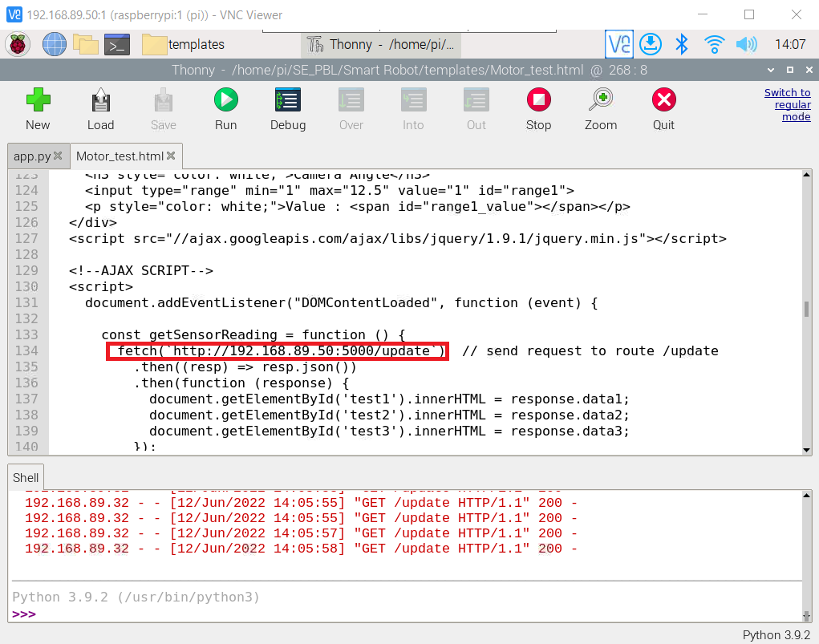Switch to app.py tab
This screenshot has height=644, width=819.
pyautogui.click(x=32, y=156)
